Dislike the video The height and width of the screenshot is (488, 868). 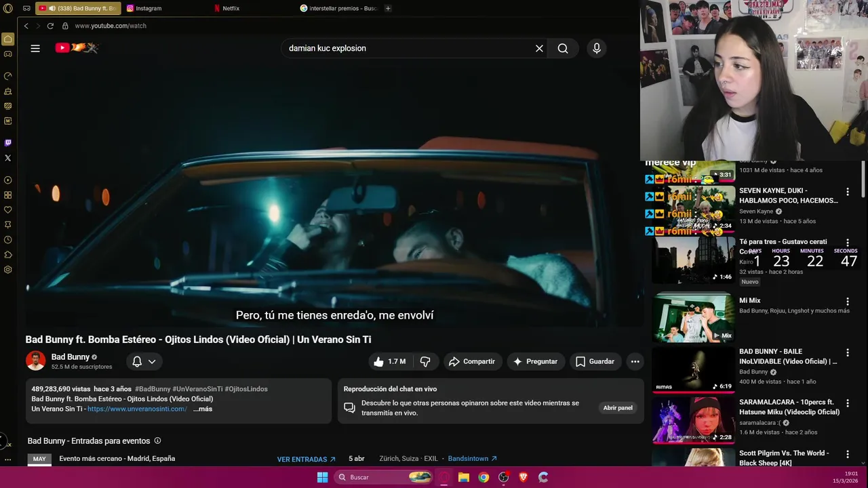click(425, 361)
